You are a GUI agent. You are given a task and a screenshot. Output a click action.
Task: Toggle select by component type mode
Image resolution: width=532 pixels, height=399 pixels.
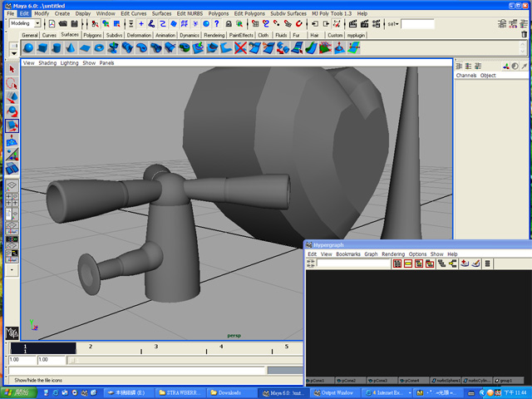(x=116, y=24)
